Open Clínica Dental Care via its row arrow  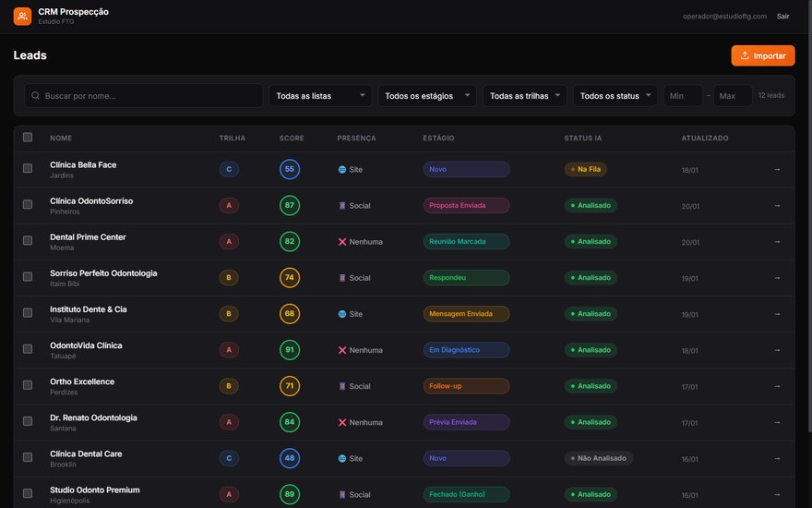pyautogui.click(x=777, y=459)
